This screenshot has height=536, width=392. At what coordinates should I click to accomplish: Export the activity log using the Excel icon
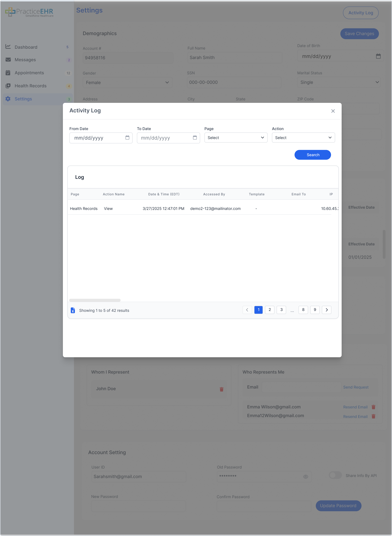[73, 310]
